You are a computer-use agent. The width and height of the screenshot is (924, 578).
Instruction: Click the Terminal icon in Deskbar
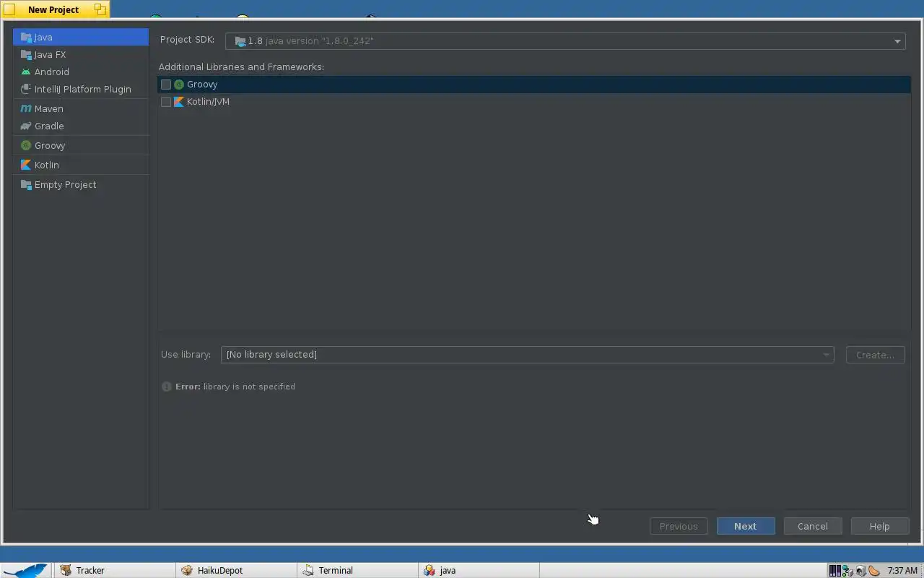pos(308,570)
